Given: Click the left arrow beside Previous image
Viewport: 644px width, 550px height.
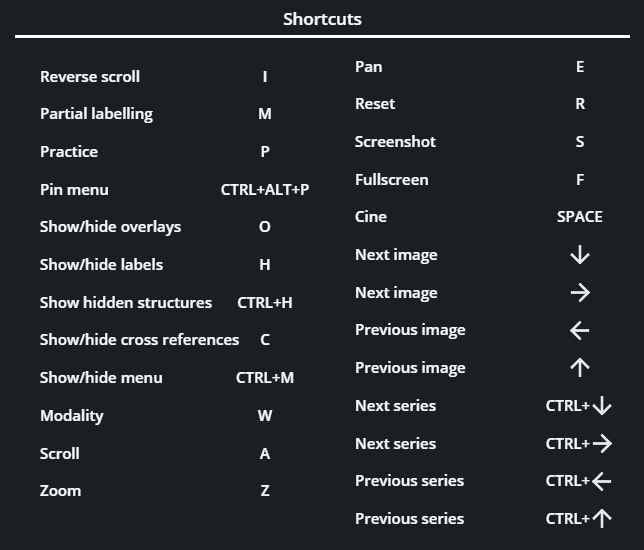Looking at the screenshot, I should (x=580, y=330).
